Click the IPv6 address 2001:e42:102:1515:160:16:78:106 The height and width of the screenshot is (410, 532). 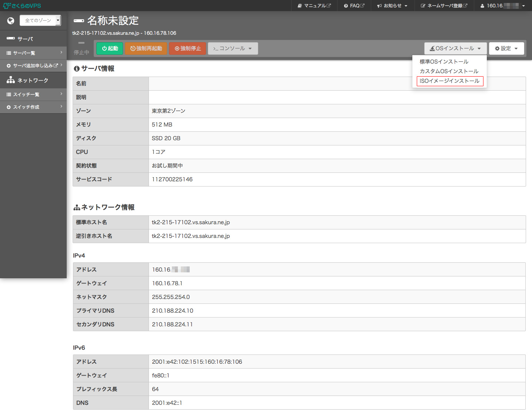pyautogui.click(x=197, y=362)
